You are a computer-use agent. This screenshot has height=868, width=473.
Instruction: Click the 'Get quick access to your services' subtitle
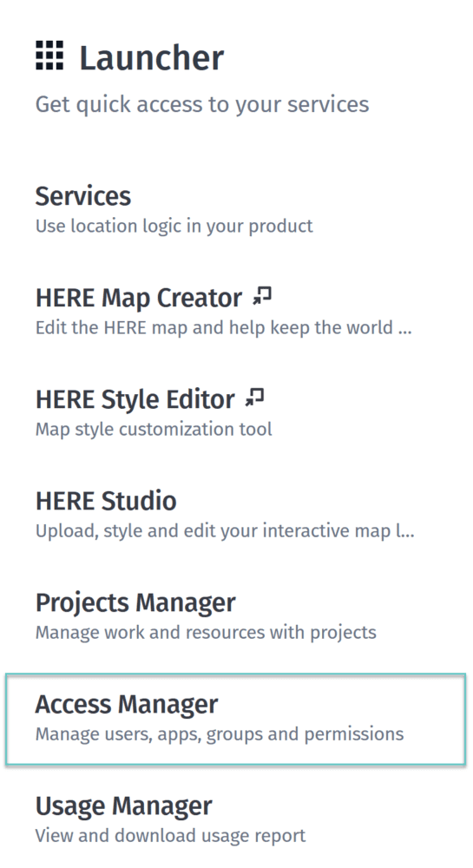[x=202, y=105]
